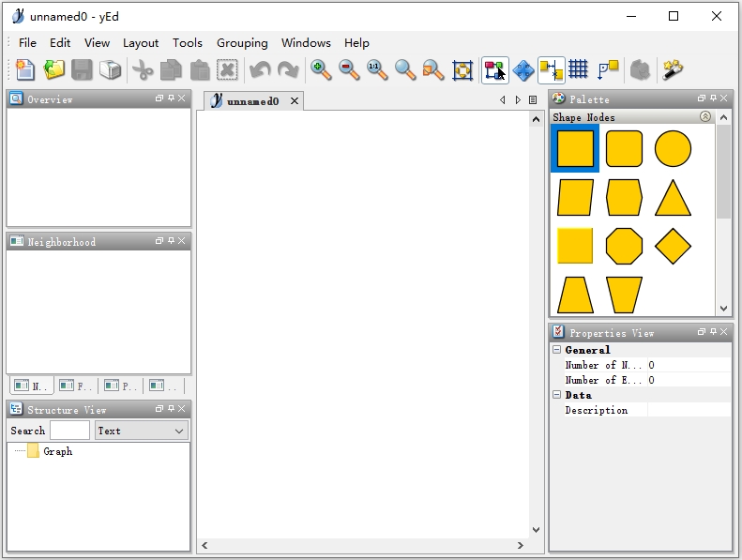Collapse the General section in Properties View
Image resolution: width=742 pixels, height=560 pixels.
click(557, 350)
